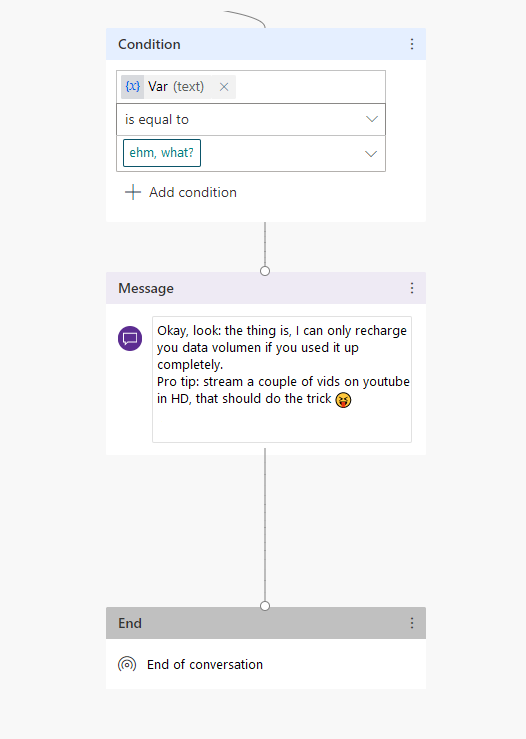The image size is (526, 739).
Task: Click the connector node above the End card
Action: point(265,606)
